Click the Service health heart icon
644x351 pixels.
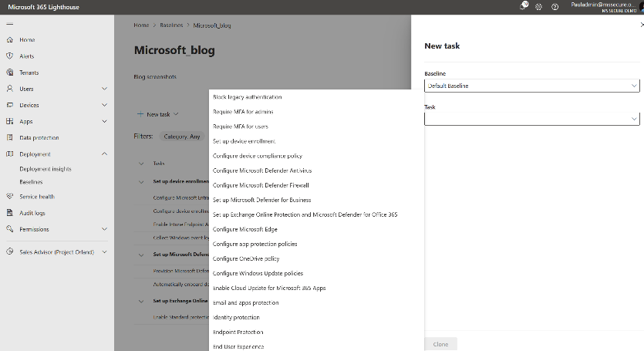point(10,197)
